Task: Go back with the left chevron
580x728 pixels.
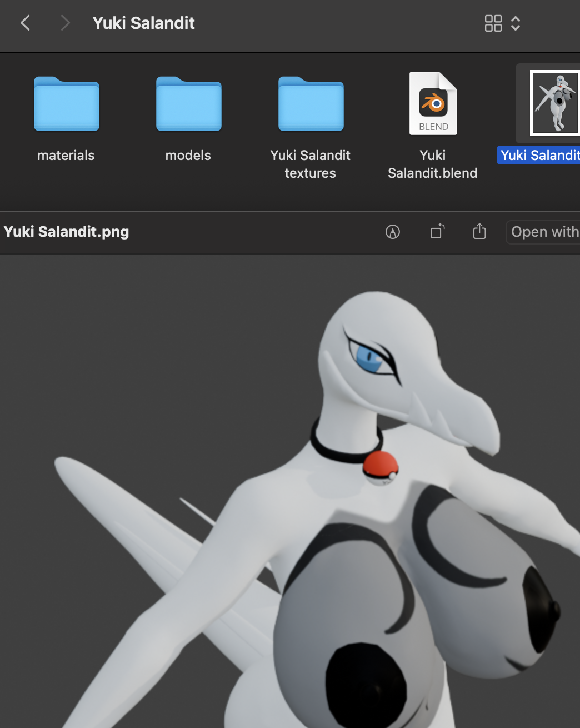Action: click(x=25, y=23)
